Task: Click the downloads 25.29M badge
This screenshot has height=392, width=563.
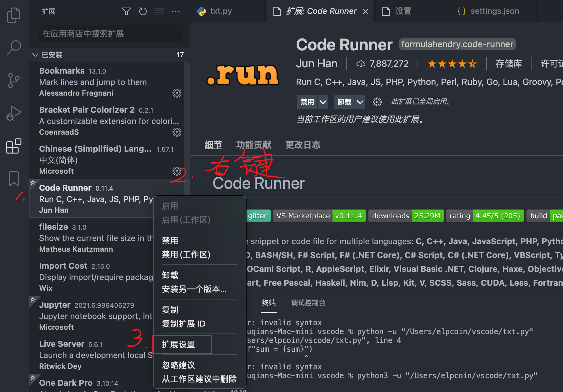Action: coord(406,216)
